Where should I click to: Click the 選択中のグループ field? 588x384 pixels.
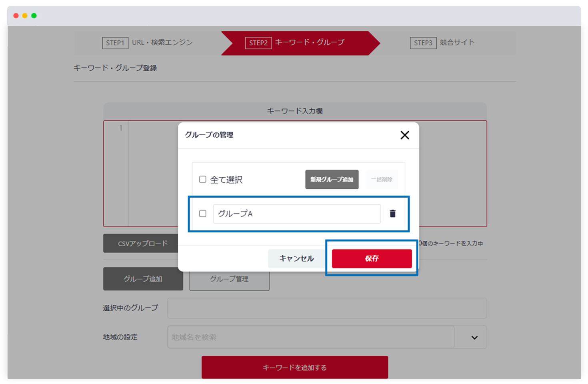(x=326, y=308)
